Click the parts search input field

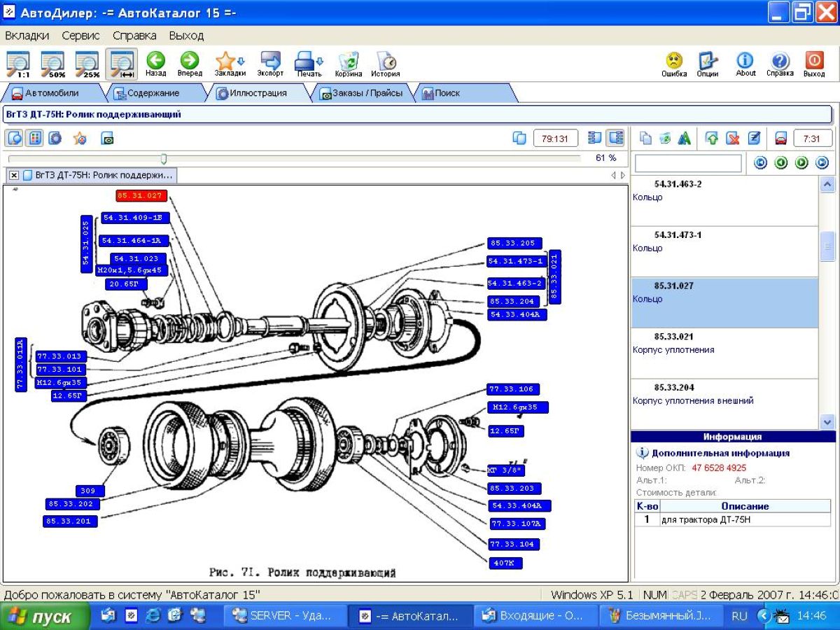pyautogui.click(x=687, y=163)
